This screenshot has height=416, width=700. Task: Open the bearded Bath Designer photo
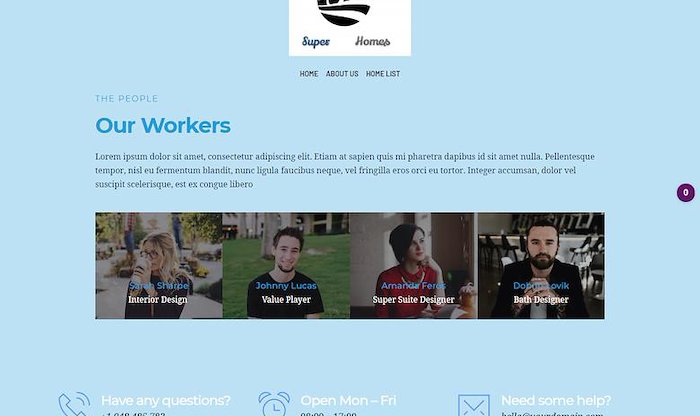click(x=541, y=266)
